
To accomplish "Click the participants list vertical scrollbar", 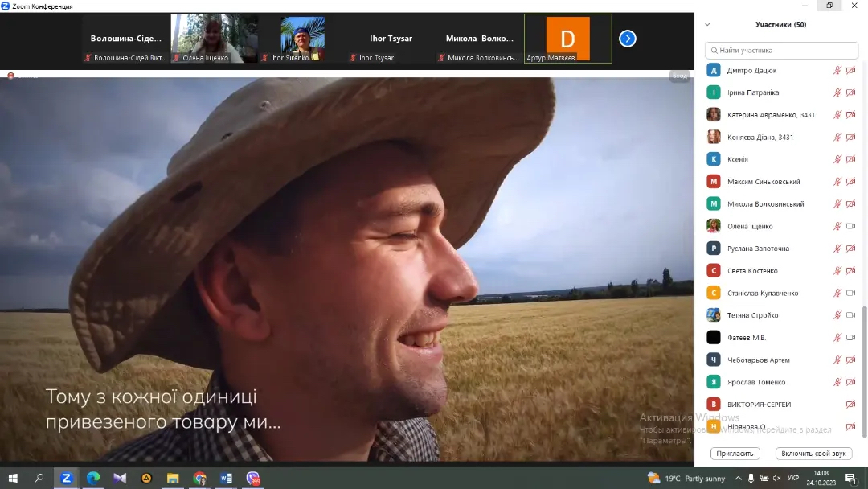I will [x=865, y=370].
